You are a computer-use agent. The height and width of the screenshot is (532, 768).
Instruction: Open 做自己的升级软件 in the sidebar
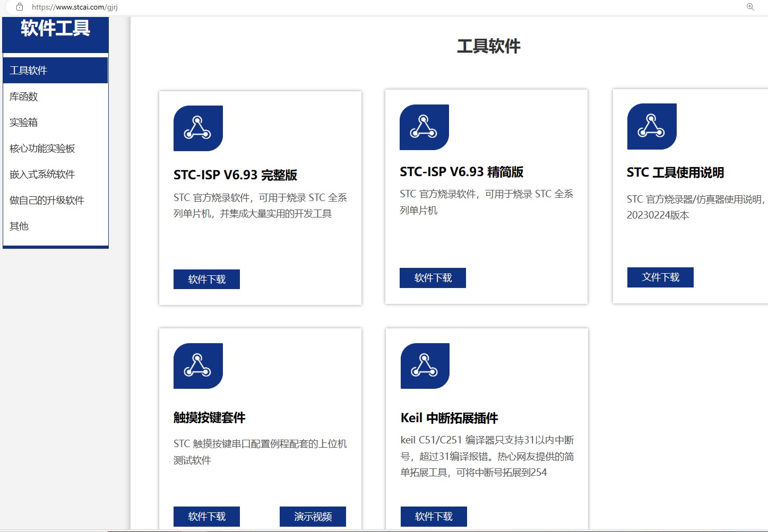coord(55,200)
